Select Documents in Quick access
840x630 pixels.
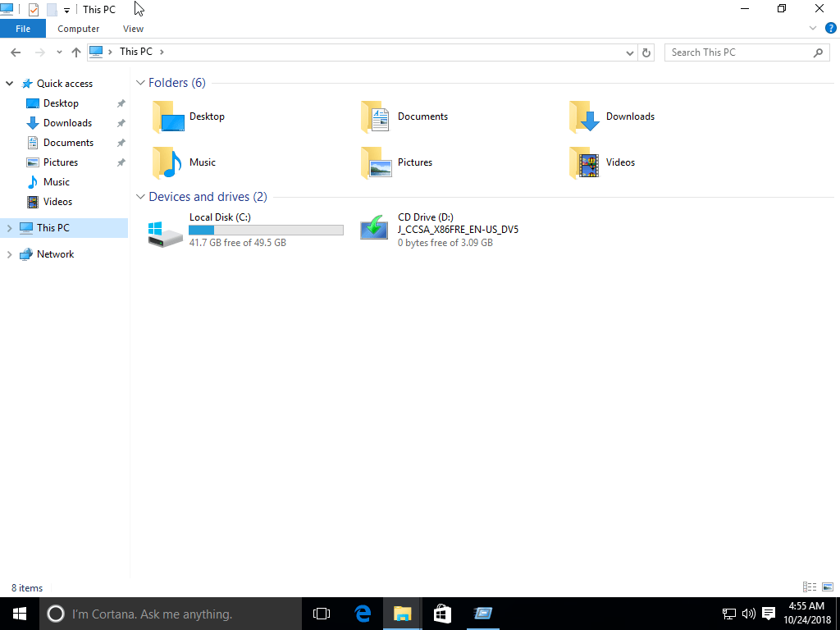tap(68, 143)
